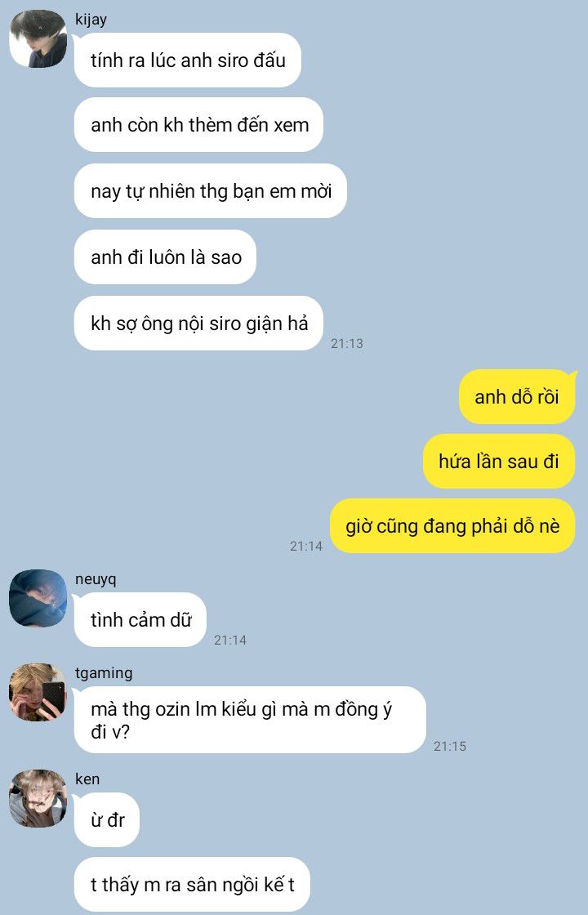The image size is (588, 915).
Task: Tap yellow message 'anh dỗ rồi'
Action: (517, 397)
